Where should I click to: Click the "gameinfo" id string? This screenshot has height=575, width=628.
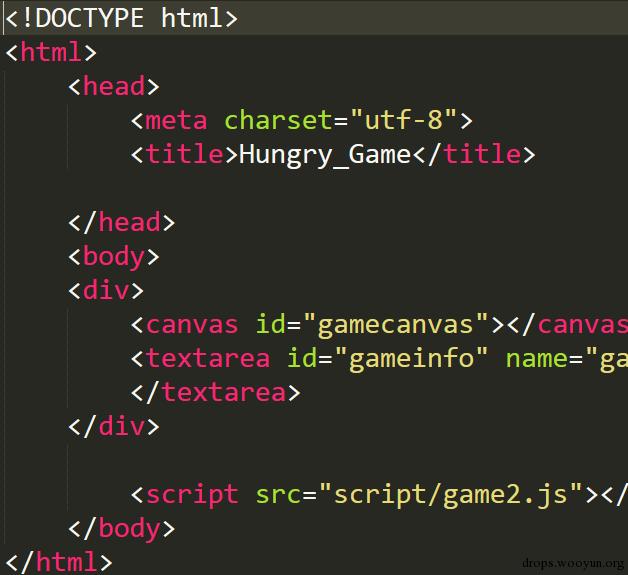point(411,358)
